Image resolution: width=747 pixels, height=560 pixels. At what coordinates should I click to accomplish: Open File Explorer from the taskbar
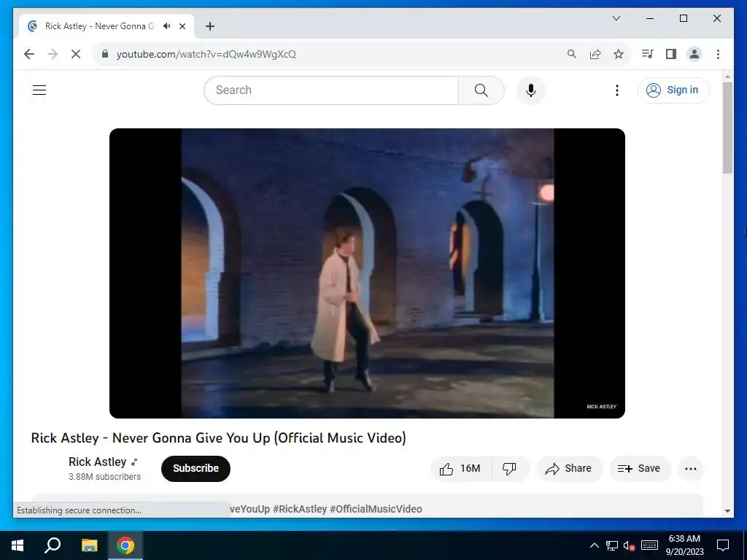pos(89,545)
